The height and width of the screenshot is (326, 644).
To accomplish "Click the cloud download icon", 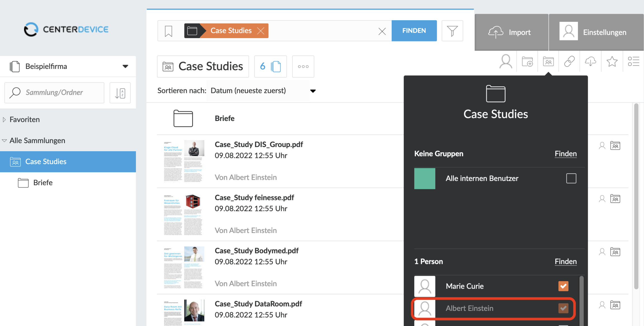I will tap(591, 61).
